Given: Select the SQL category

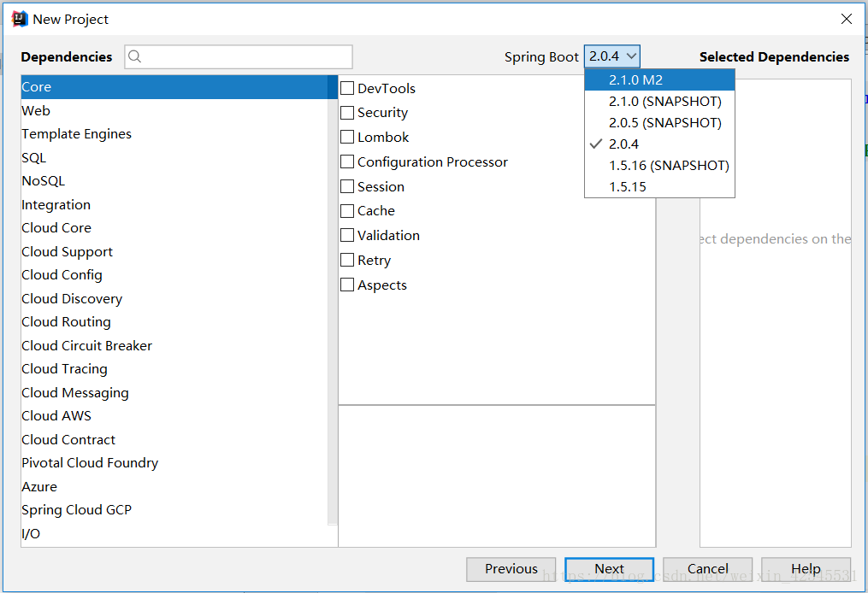Looking at the screenshot, I should 174,158.
